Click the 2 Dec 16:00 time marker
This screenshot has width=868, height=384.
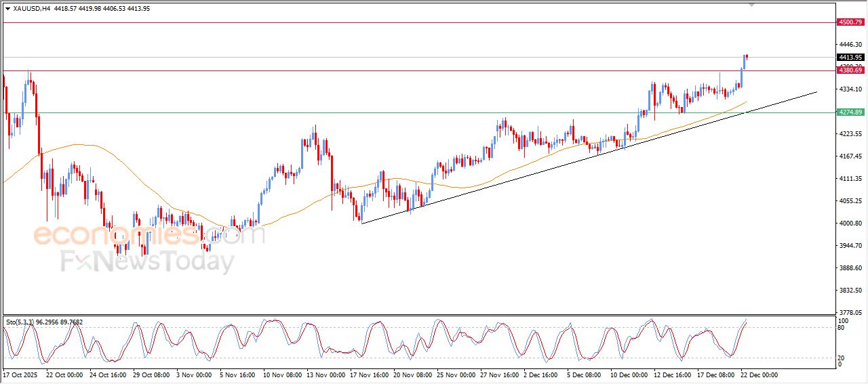(x=540, y=375)
